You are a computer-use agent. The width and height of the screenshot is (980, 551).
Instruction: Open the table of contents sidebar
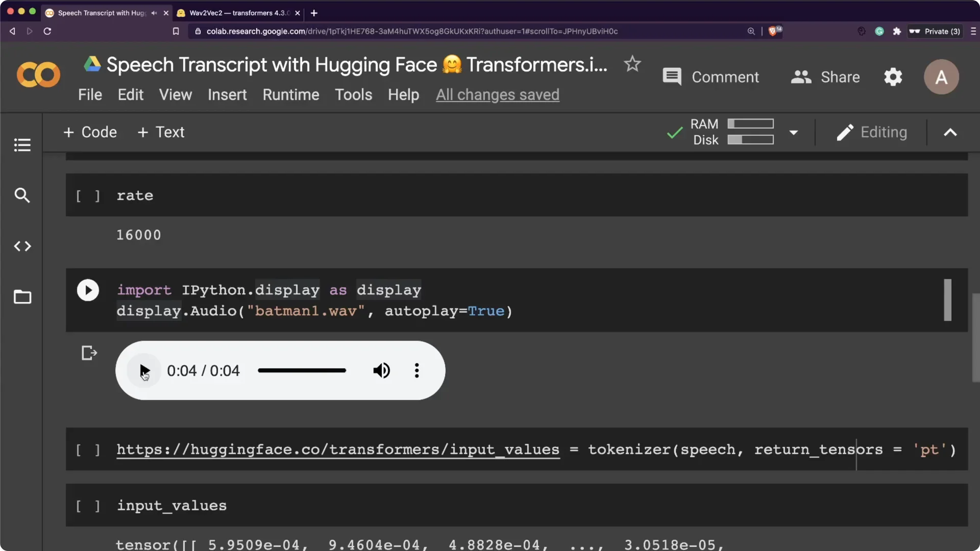click(22, 145)
